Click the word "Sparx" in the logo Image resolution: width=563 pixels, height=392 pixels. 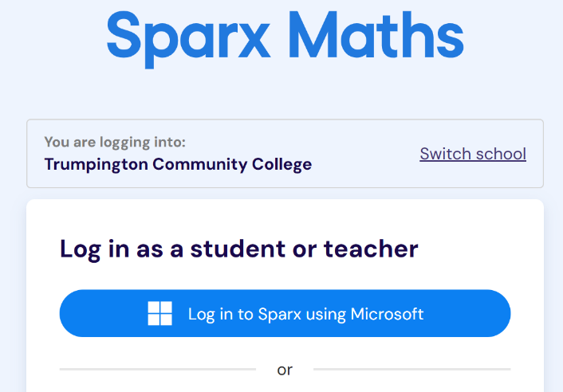click(x=186, y=37)
